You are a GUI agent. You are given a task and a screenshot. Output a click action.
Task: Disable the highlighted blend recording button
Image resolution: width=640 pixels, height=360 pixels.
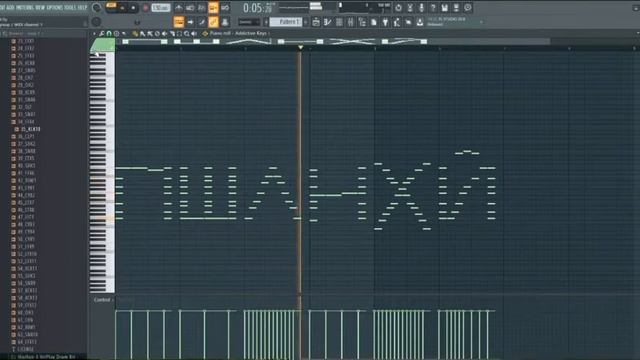(213, 7)
